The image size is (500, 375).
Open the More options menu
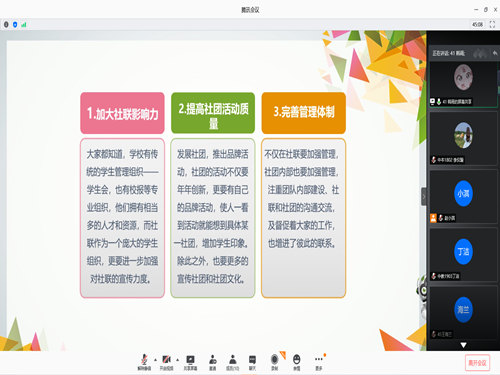click(x=319, y=362)
